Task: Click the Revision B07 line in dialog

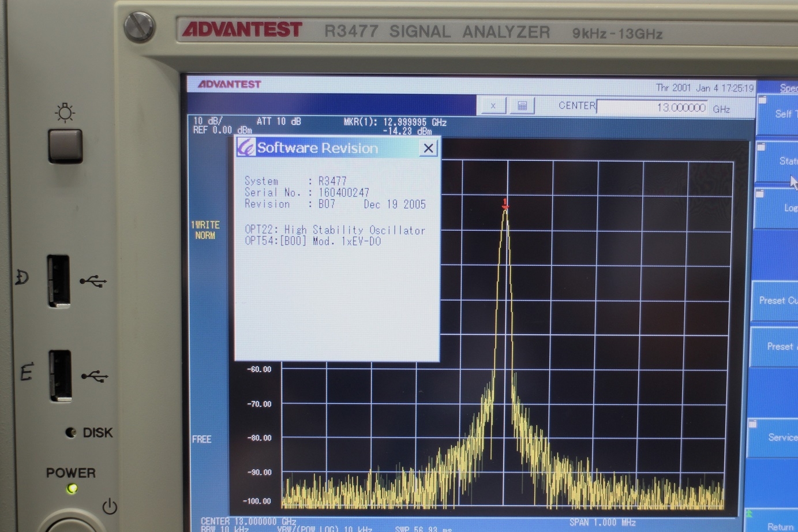Action: (335, 204)
